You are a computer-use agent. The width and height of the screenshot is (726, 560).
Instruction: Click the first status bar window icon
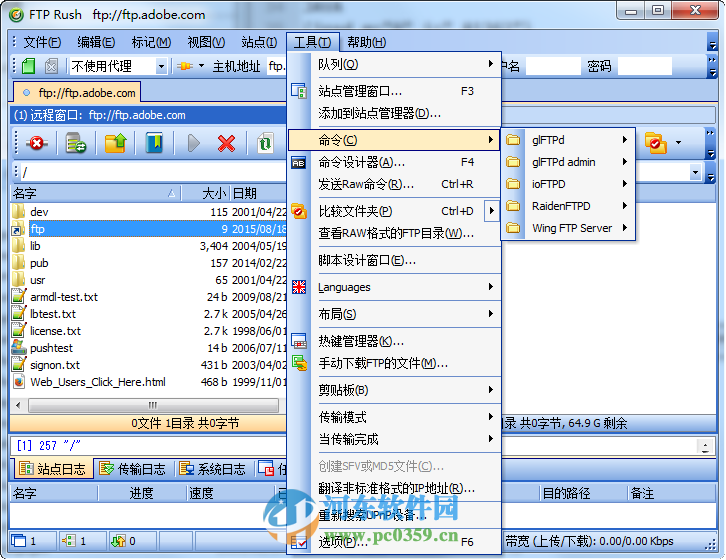click(19, 541)
